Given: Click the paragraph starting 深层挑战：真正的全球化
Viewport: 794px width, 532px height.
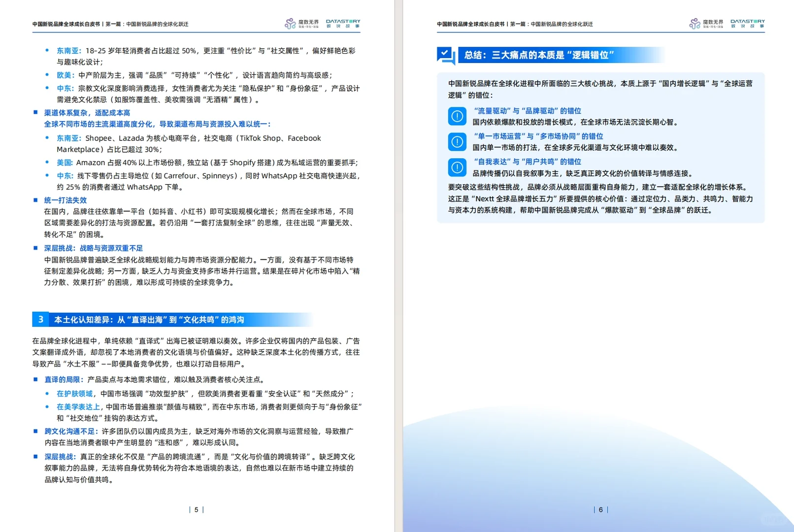Looking at the screenshot, I should coord(199,468).
